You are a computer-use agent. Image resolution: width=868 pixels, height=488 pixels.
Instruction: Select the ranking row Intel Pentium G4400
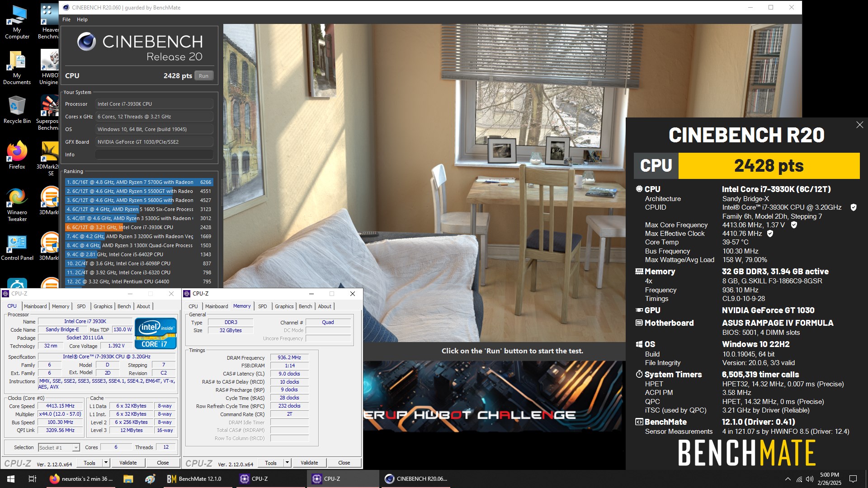pyautogui.click(x=139, y=282)
